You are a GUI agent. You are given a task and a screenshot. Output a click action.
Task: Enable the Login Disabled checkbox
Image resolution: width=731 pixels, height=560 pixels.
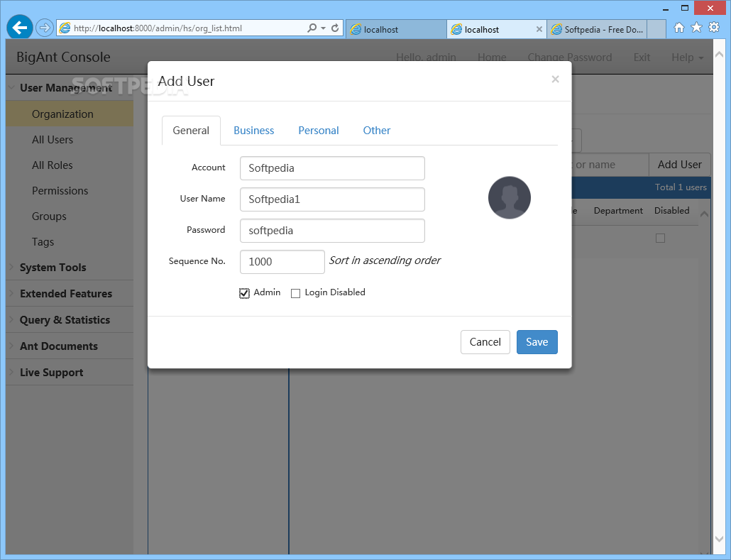pos(295,293)
